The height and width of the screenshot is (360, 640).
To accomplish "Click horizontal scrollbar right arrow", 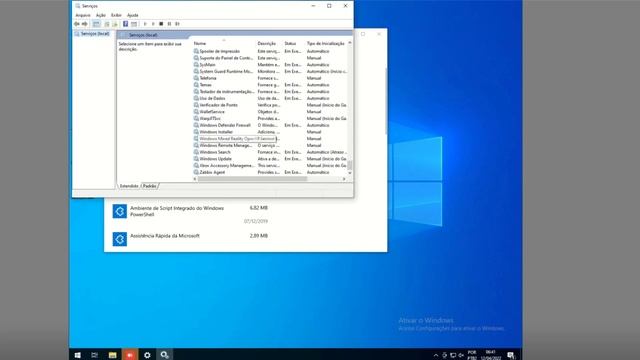I will [x=344, y=179].
